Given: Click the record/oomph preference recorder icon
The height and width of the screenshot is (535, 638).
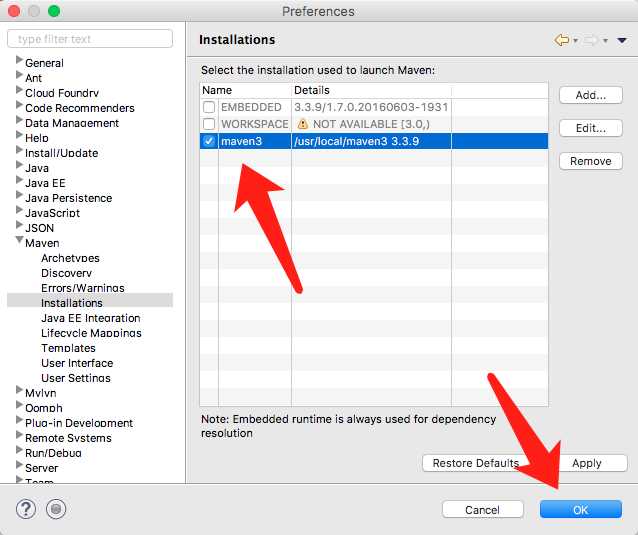Looking at the screenshot, I should tap(56, 509).
